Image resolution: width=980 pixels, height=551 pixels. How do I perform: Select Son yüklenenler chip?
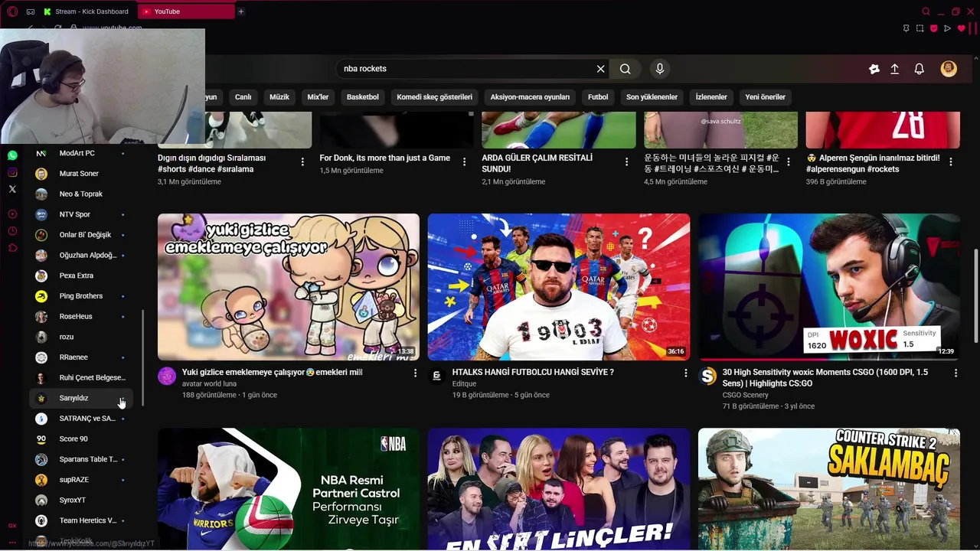click(x=652, y=97)
